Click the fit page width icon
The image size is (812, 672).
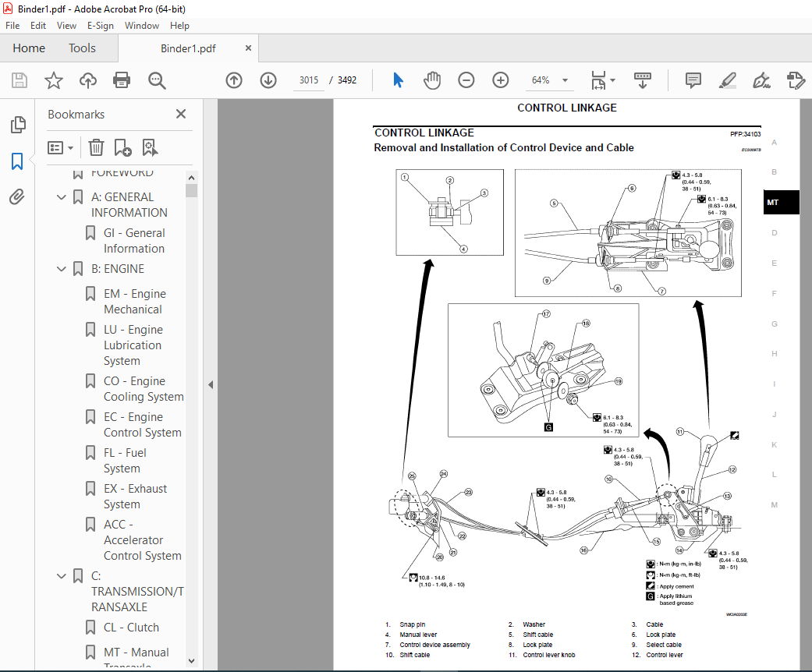[x=598, y=80]
